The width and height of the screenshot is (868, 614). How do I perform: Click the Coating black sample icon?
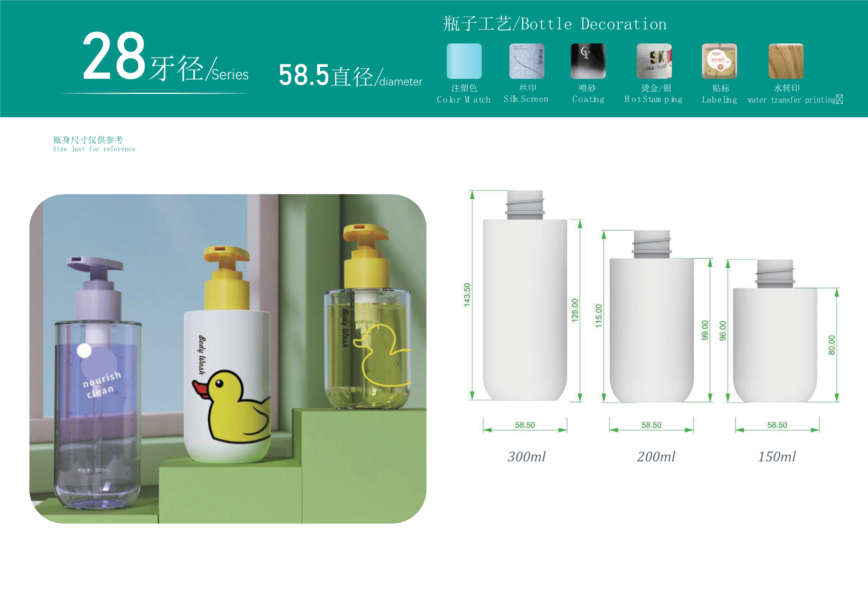(x=588, y=61)
